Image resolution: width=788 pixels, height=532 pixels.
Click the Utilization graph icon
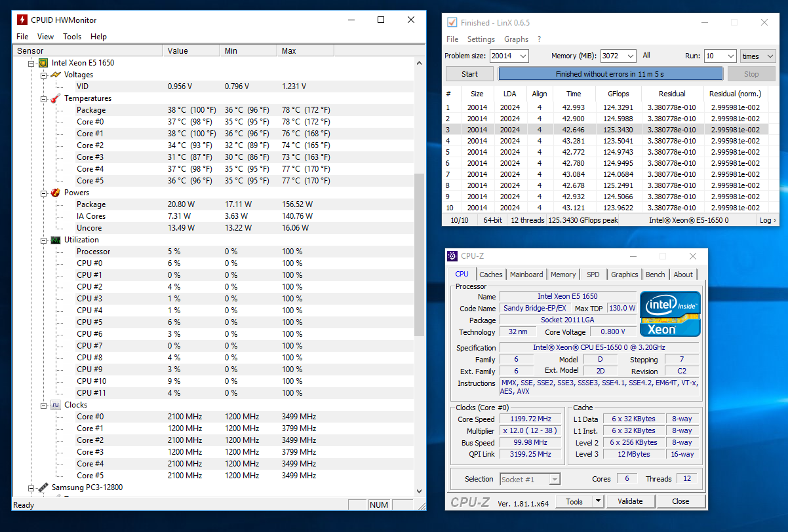click(x=56, y=240)
